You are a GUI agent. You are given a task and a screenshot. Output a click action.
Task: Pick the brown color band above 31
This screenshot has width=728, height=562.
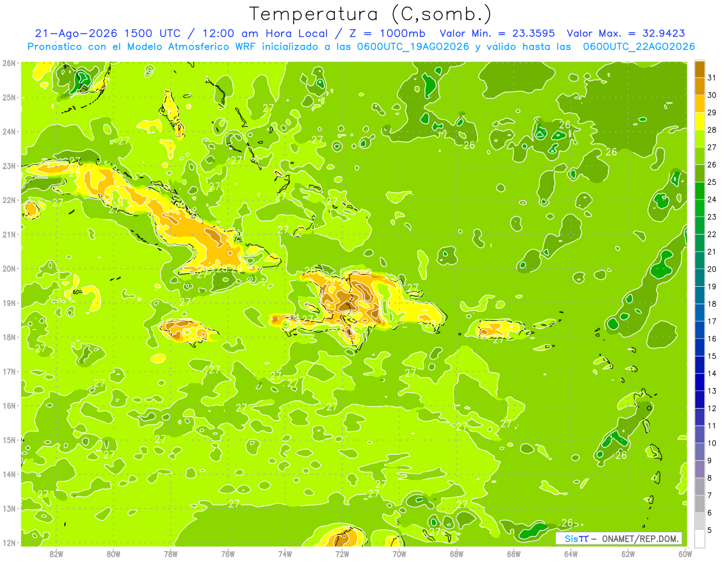tap(699, 69)
